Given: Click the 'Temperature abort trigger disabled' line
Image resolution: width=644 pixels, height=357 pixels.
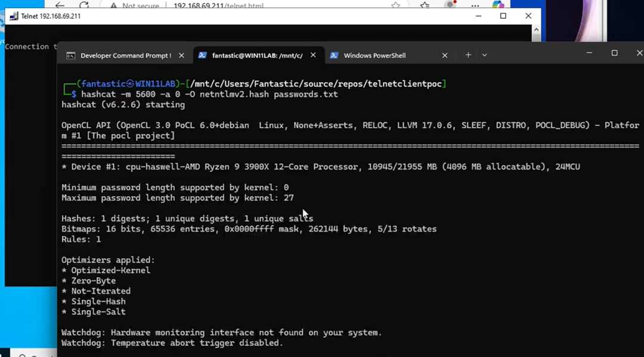Looking at the screenshot, I should tap(172, 343).
